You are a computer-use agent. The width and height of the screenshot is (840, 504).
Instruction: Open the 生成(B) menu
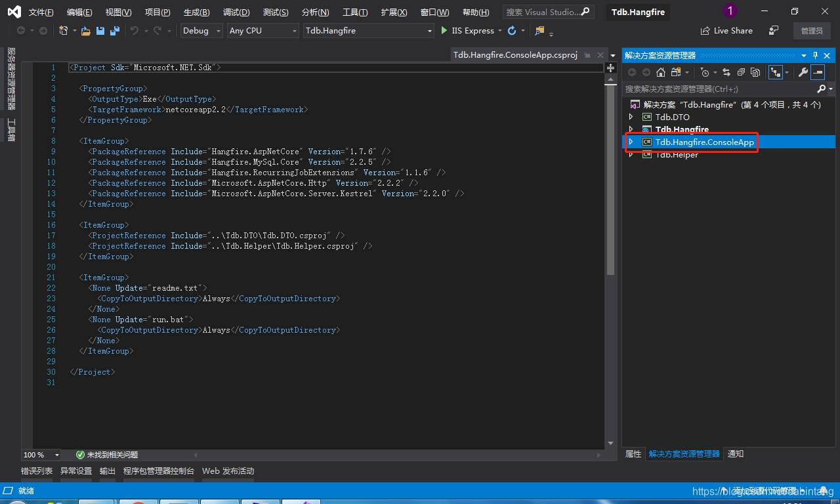197,12
